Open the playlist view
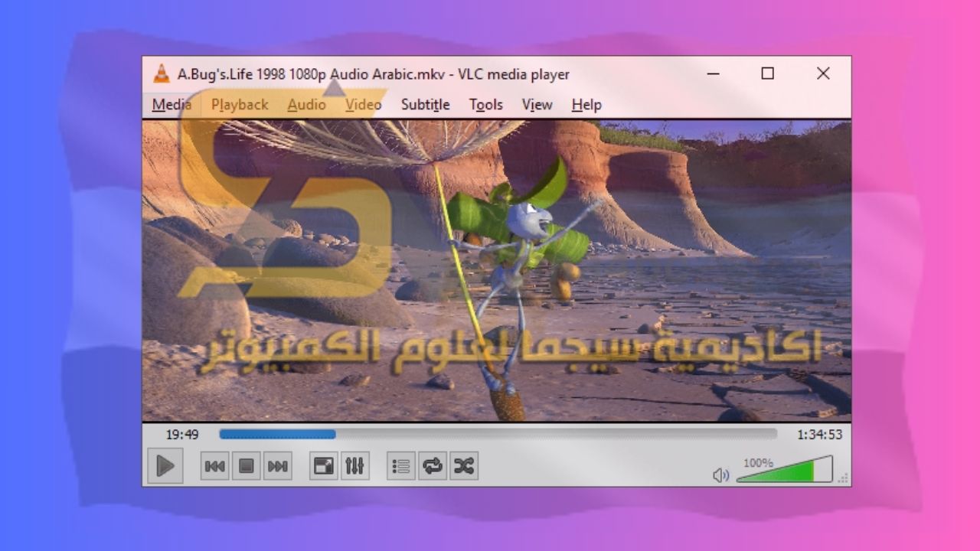Image resolution: width=980 pixels, height=551 pixels. coord(402,466)
